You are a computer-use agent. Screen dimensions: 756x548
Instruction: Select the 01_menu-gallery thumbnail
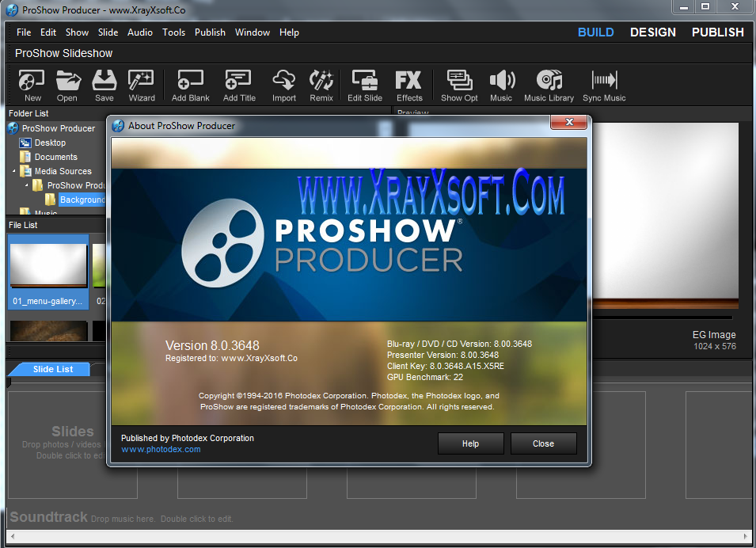pos(48,272)
